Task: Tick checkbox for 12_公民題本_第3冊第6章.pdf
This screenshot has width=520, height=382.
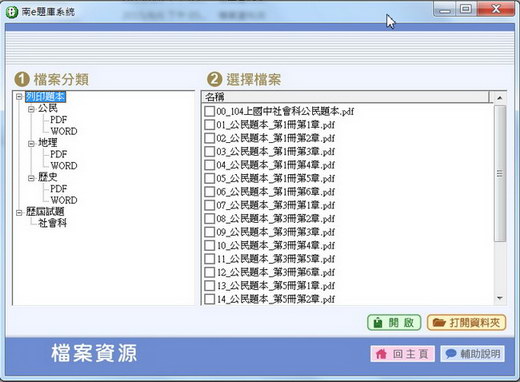Action: (x=209, y=272)
